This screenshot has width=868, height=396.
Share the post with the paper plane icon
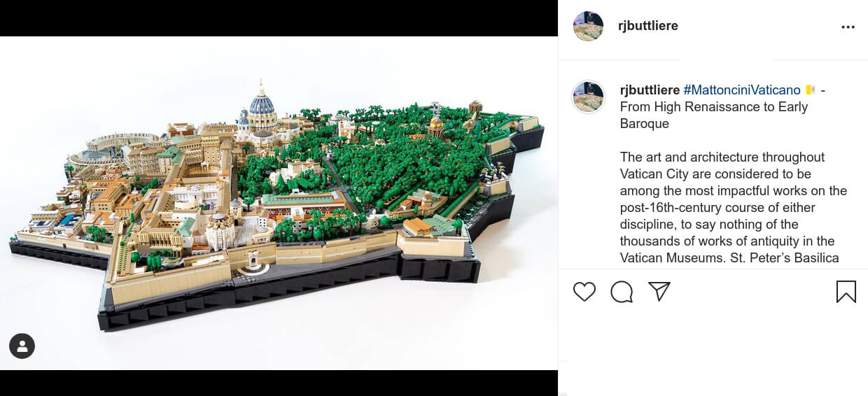[659, 292]
